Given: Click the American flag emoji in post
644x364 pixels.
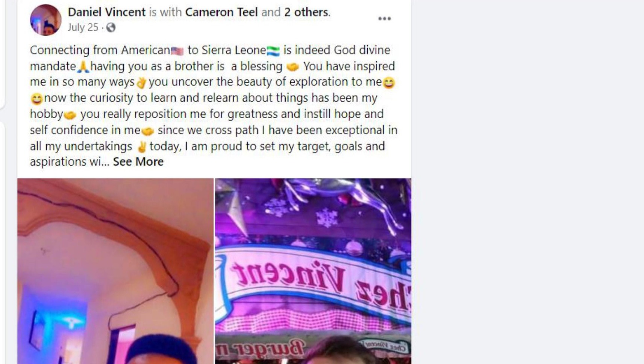Looking at the screenshot, I should click(177, 50).
